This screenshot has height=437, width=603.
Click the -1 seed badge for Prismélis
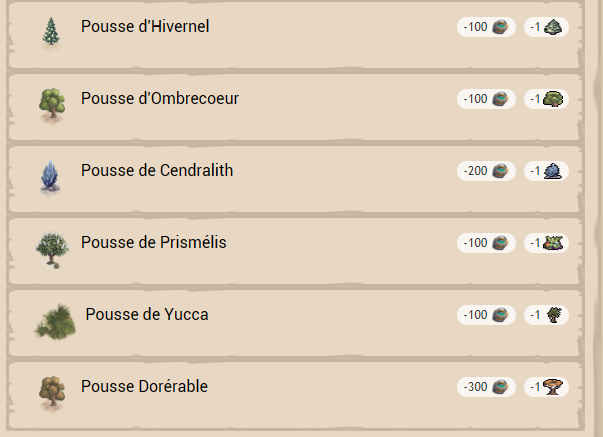[546, 243]
